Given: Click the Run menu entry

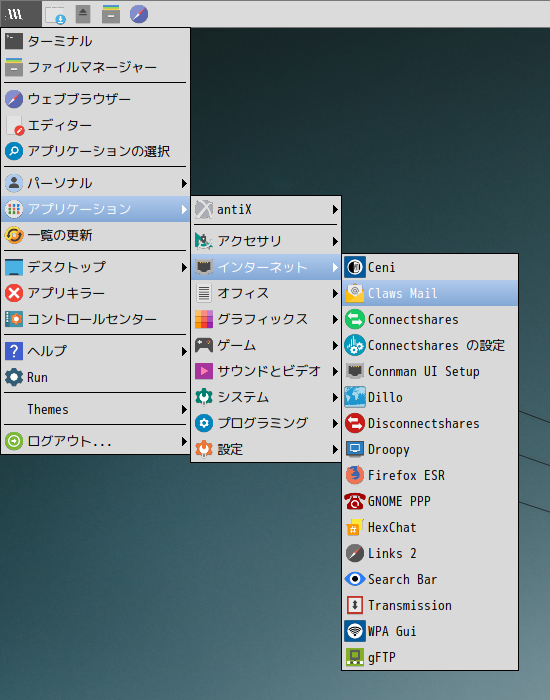Looking at the screenshot, I should [96, 377].
